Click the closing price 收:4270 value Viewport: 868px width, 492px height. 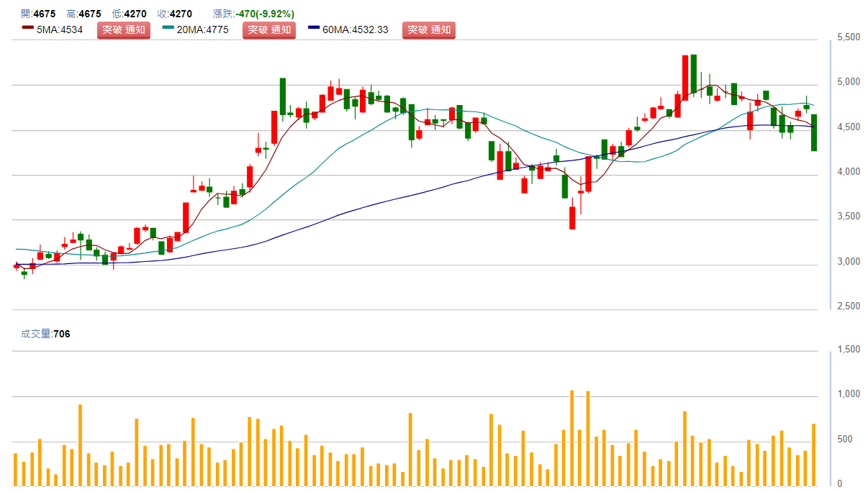(175, 14)
